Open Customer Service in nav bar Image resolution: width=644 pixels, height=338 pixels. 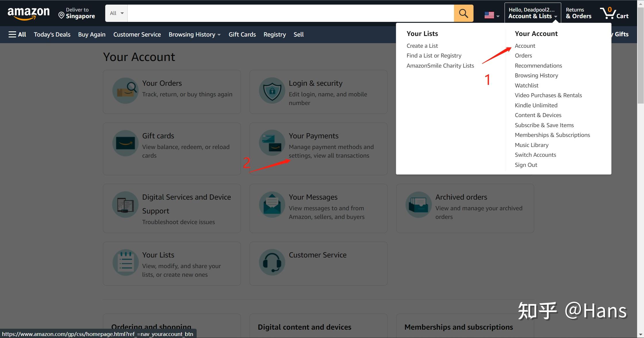click(137, 35)
